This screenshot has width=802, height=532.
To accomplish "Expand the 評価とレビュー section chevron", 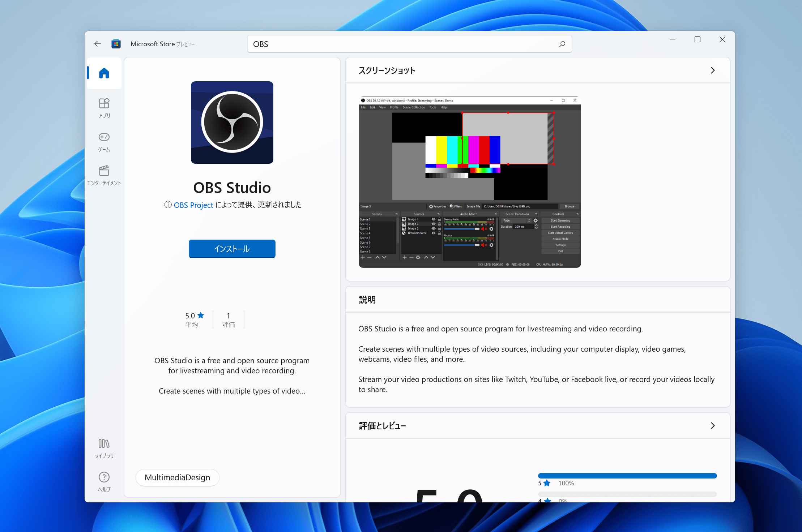I will [x=713, y=426].
